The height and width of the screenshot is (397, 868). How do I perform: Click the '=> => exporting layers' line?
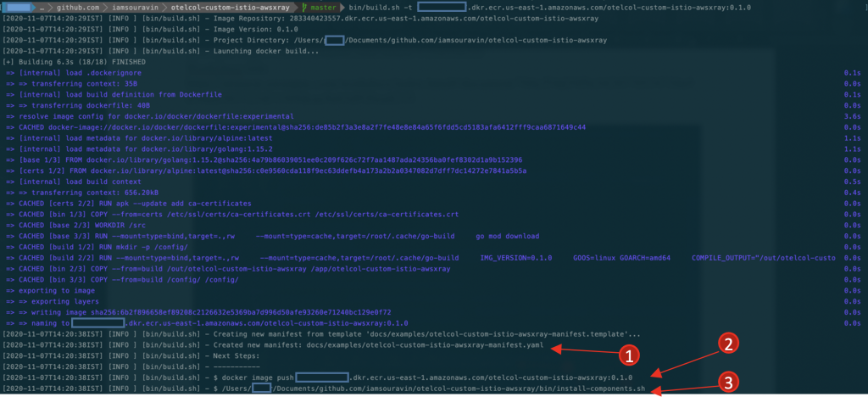tap(53, 300)
